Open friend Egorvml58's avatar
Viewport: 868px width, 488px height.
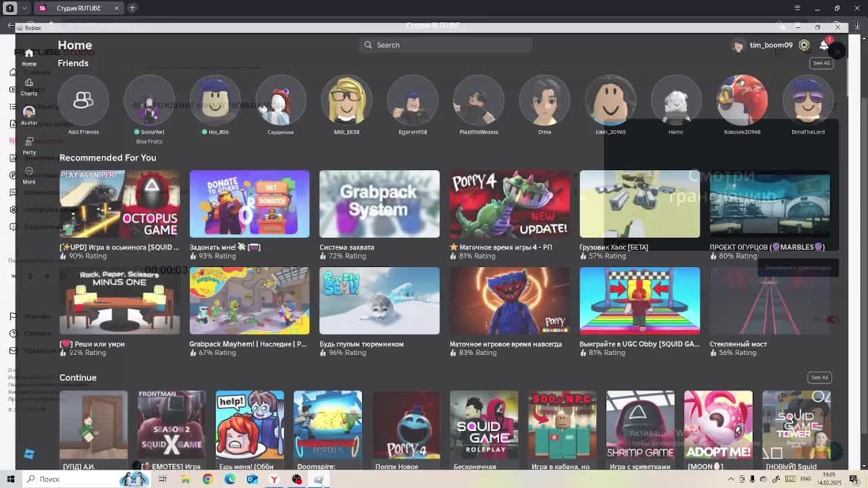[412, 100]
